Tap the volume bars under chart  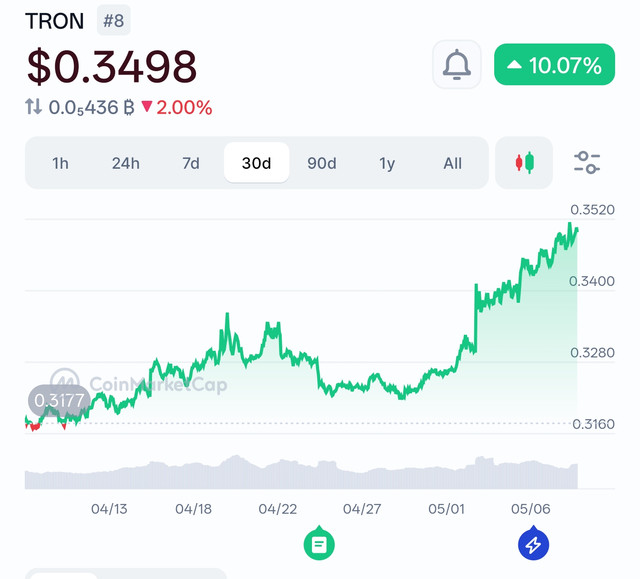(x=301, y=472)
